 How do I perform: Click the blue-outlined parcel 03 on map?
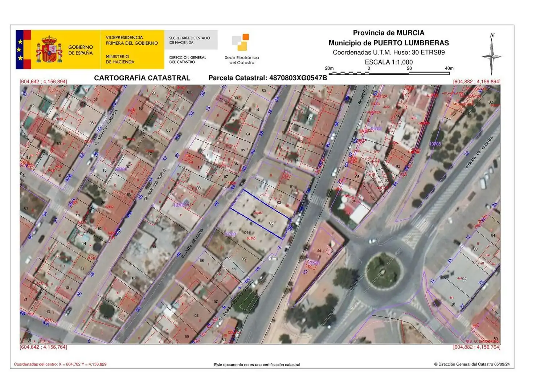[x=261, y=214]
